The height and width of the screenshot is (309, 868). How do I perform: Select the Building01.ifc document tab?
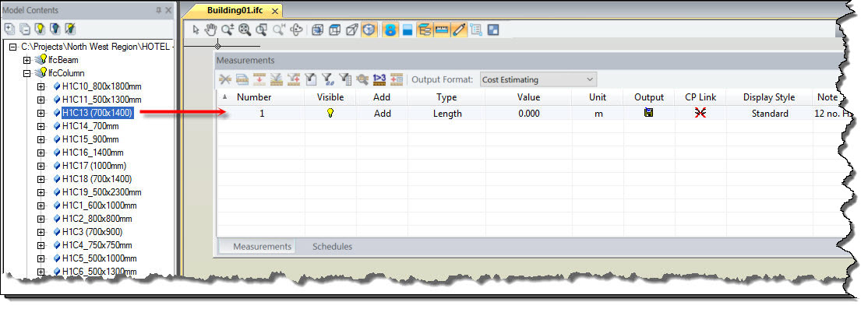point(235,10)
